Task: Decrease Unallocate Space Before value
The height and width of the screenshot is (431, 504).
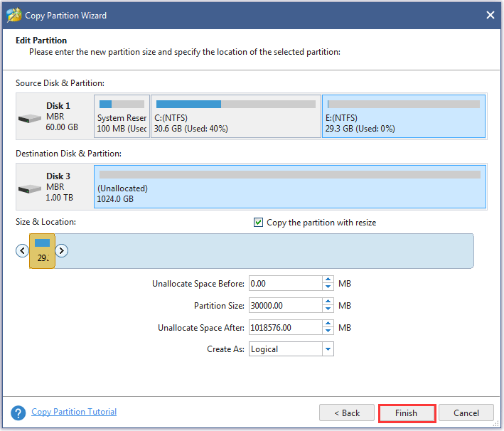Action: click(328, 287)
